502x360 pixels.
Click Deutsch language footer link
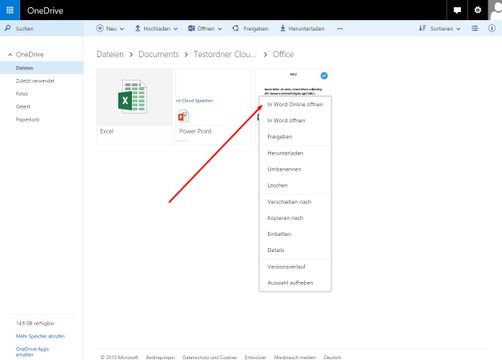[x=332, y=357]
